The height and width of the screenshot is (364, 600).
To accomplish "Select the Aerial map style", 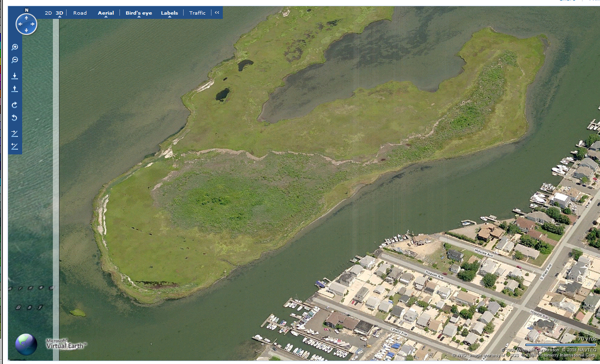I will (x=106, y=13).
